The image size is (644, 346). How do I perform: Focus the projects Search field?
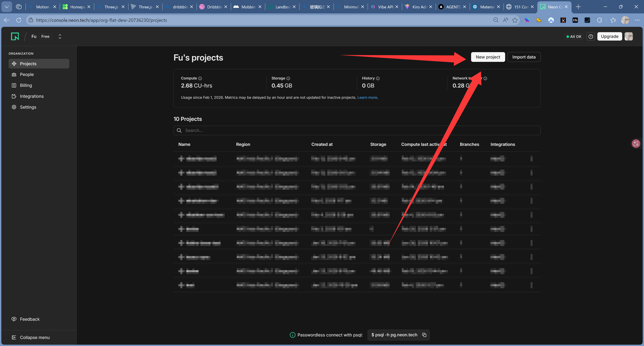(x=357, y=130)
